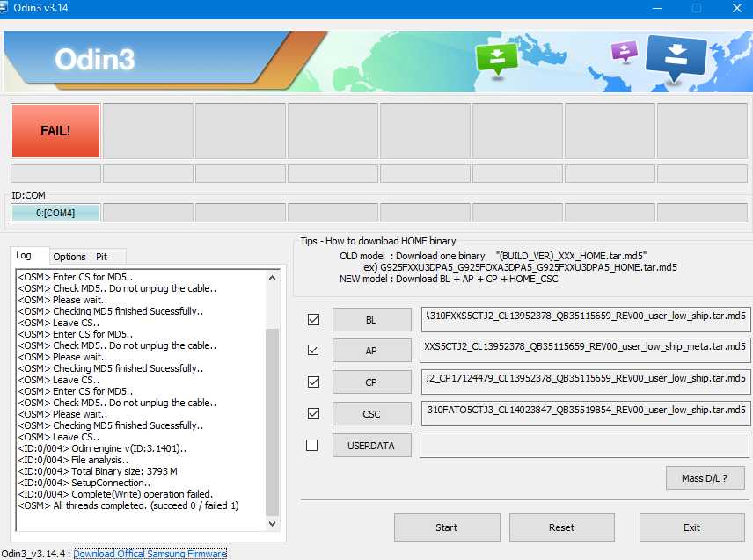Image resolution: width=753 pixels, height=560 pixels.
Task: Enable the USERDATA checkbox
Action: click(312, 446)
